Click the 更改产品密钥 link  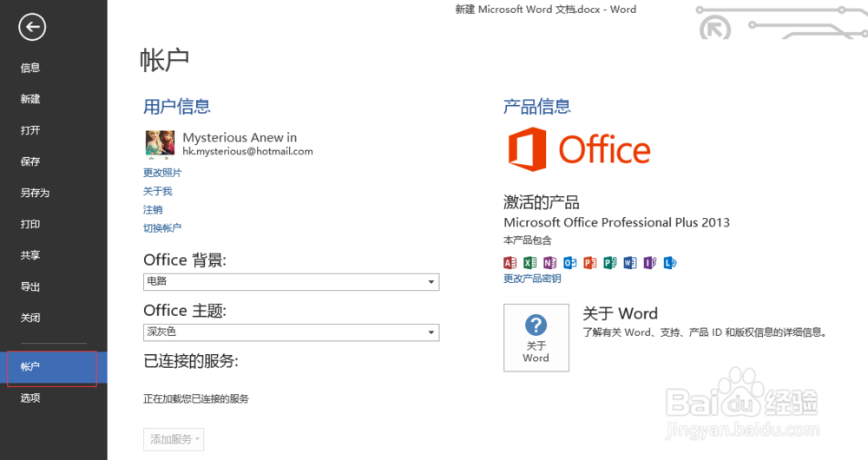coord(532,279)
